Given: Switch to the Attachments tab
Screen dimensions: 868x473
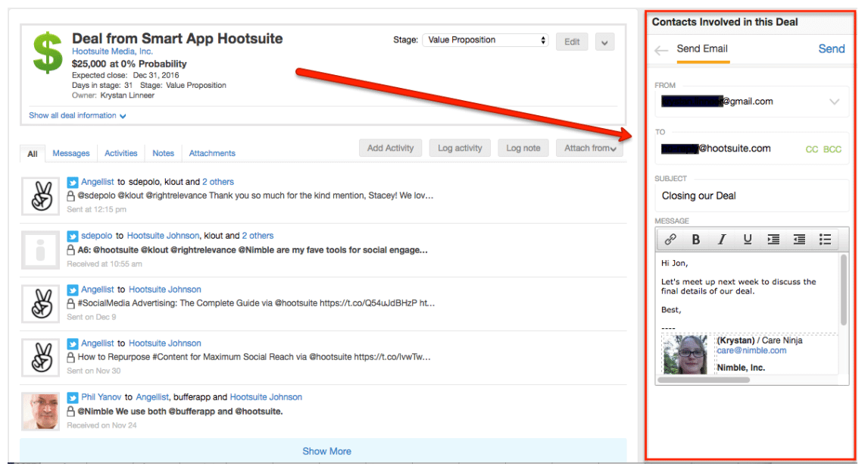Looking at the screenshot, I should click(212, 153).
